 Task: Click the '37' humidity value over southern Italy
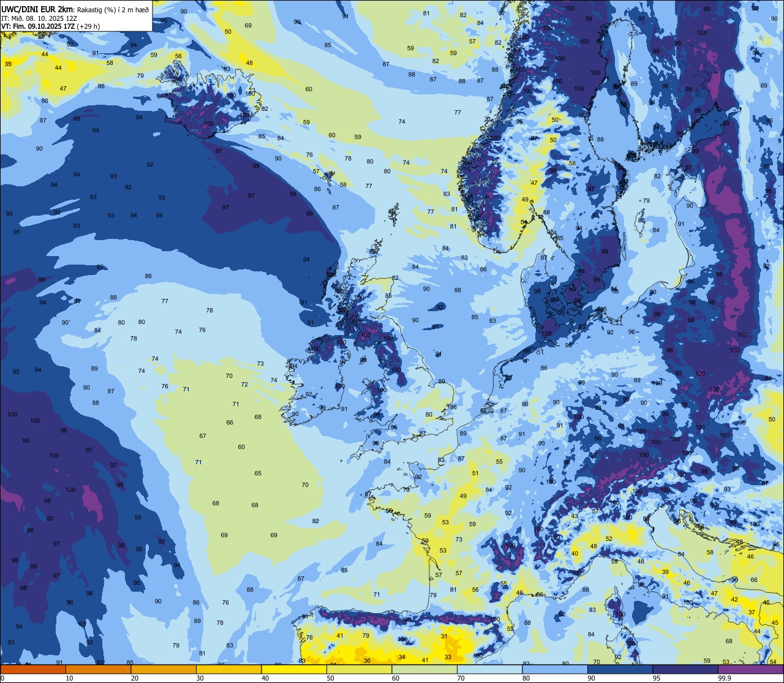(x=752, y=612)
